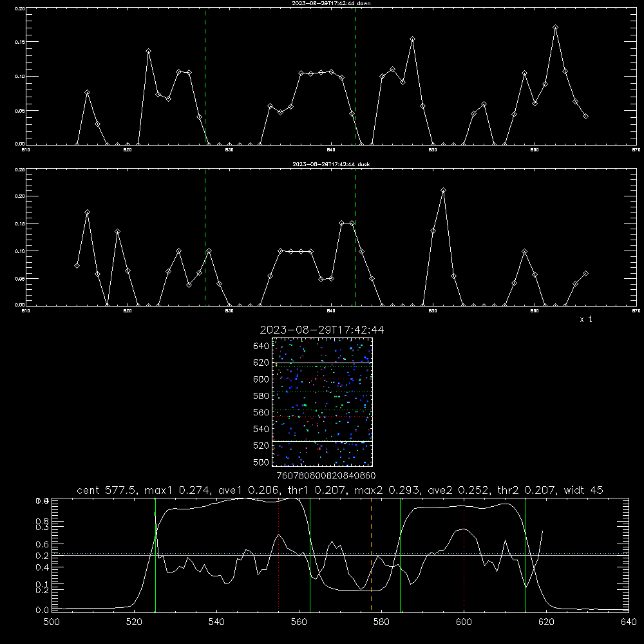This screenshot has height=644, width=644.
Task: Click first green dashed line in dawn plot
Action: (205, 76)
